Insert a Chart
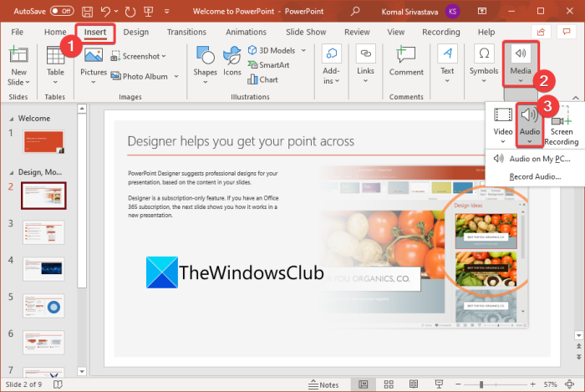The height and width of the screenshot is (392, 585). click(262, 79)
